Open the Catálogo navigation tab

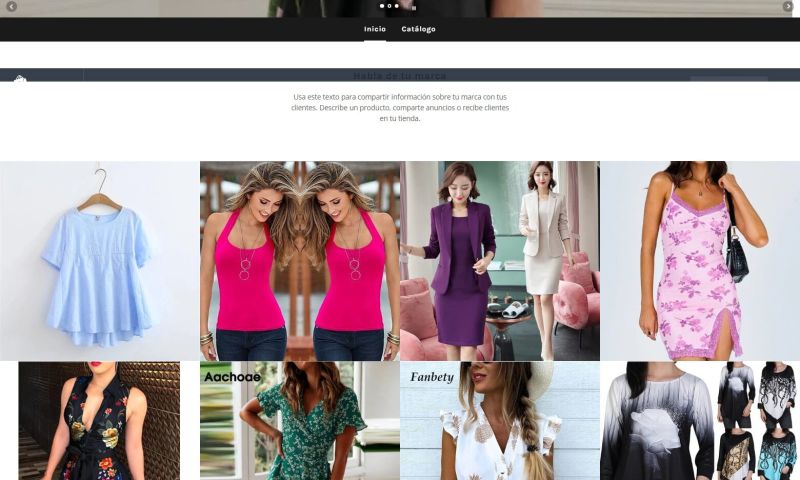(418, 29)
